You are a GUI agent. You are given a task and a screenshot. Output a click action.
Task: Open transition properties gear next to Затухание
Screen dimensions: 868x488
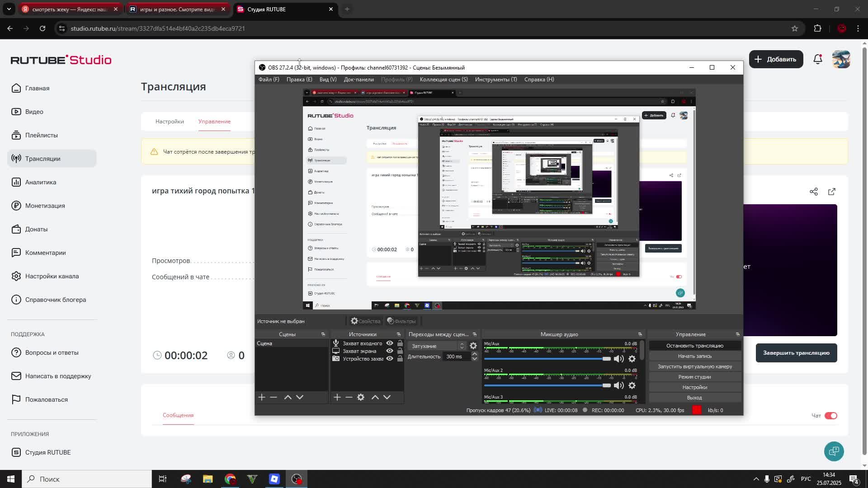click(473, 346)
